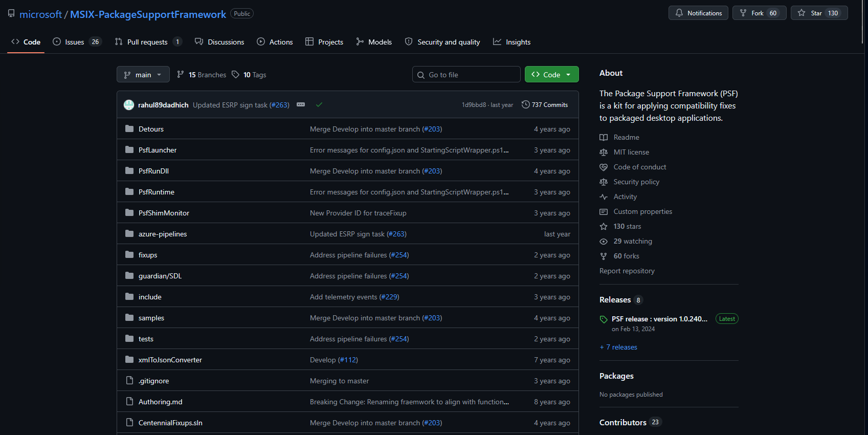This screenshot has height=435, width=868.
Task: Open MSIX-PackageSupportFramework repo title link
Action: [x=148, y=14]
